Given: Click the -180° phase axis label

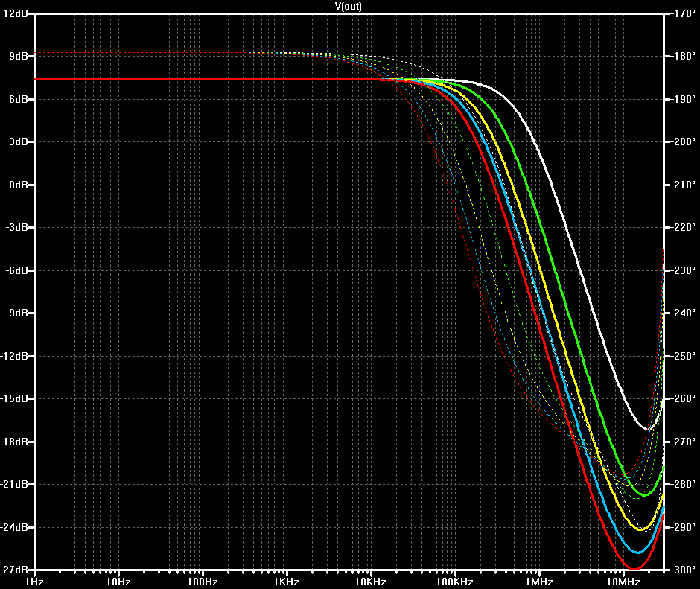Looking at the screenshot, I should (x=684, y=57).
